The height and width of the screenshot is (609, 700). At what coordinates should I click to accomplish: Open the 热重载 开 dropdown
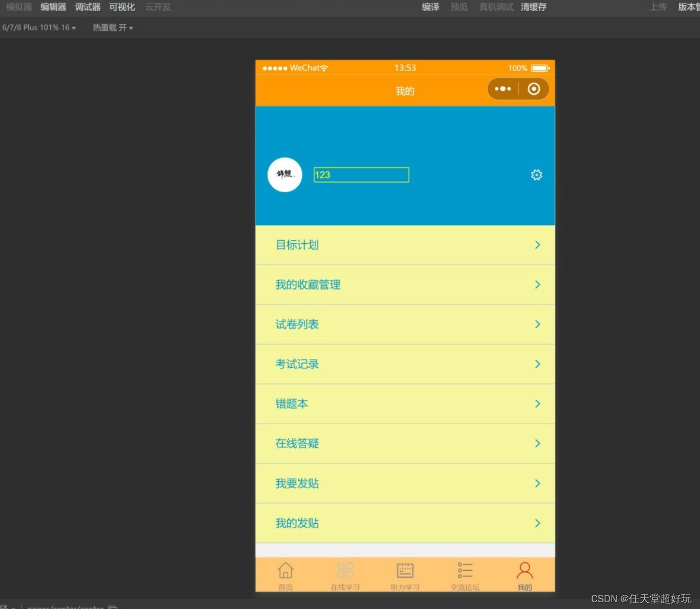pyautogui.click(x=113, y=28)
